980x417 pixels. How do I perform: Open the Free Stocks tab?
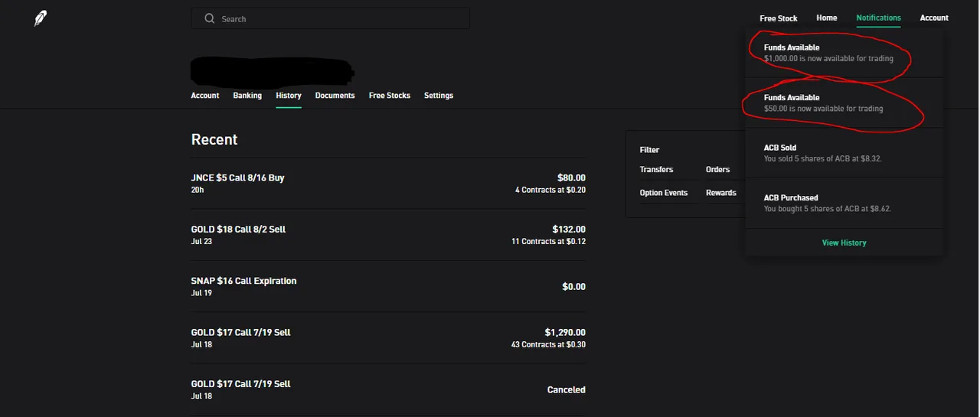point(390,96)
